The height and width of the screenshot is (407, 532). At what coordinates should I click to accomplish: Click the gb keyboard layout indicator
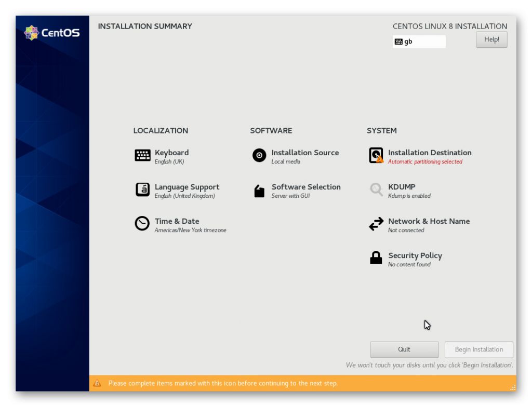tap(419, 42)
